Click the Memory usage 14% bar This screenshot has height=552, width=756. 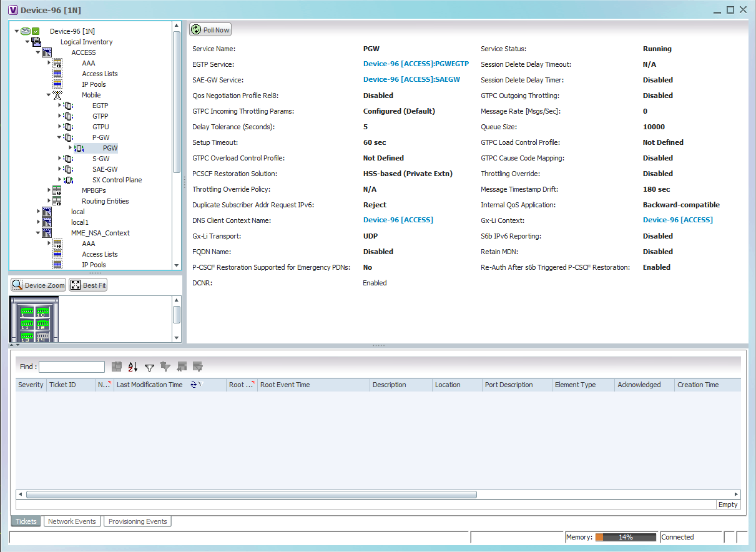[626, 537]
